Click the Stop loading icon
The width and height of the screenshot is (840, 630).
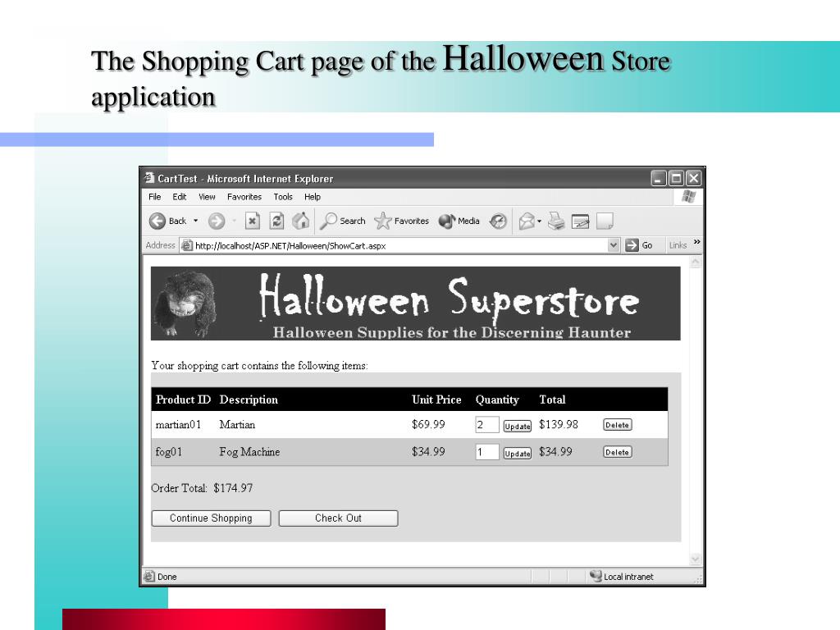253,221
